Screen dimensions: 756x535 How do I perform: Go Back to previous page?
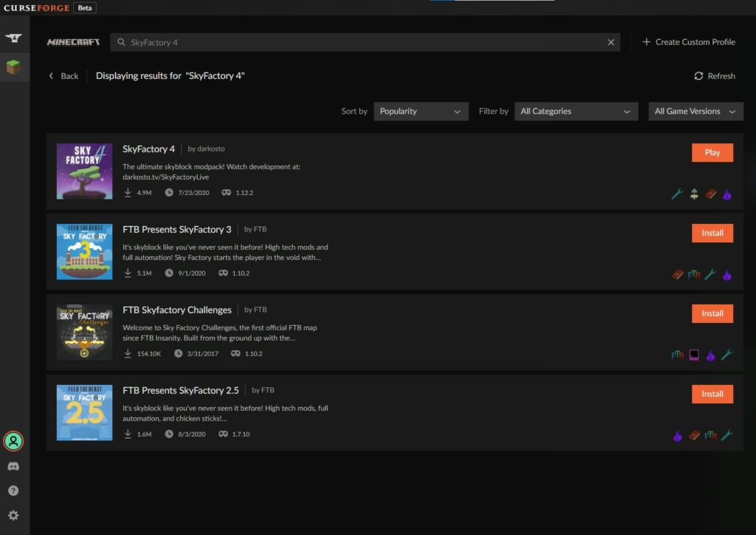click(x=63, y=75)
